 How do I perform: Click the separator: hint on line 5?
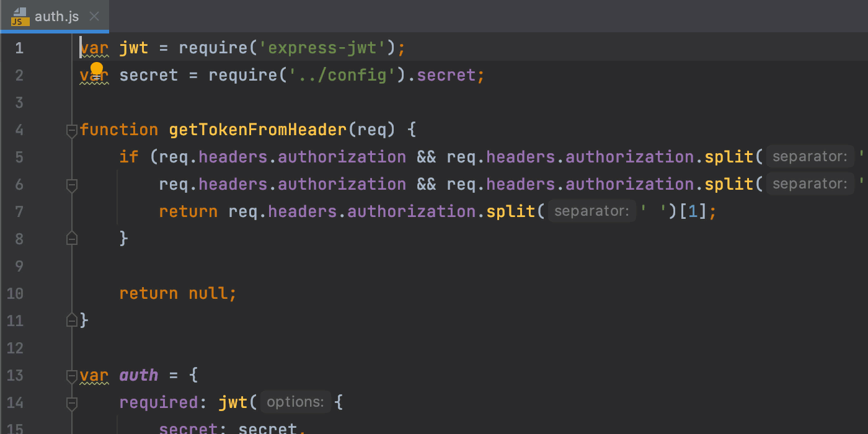click(809, 157)
